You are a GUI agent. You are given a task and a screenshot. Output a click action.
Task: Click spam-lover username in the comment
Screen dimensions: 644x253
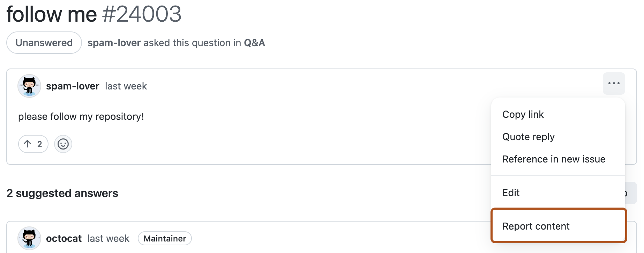tap(73, 86)
